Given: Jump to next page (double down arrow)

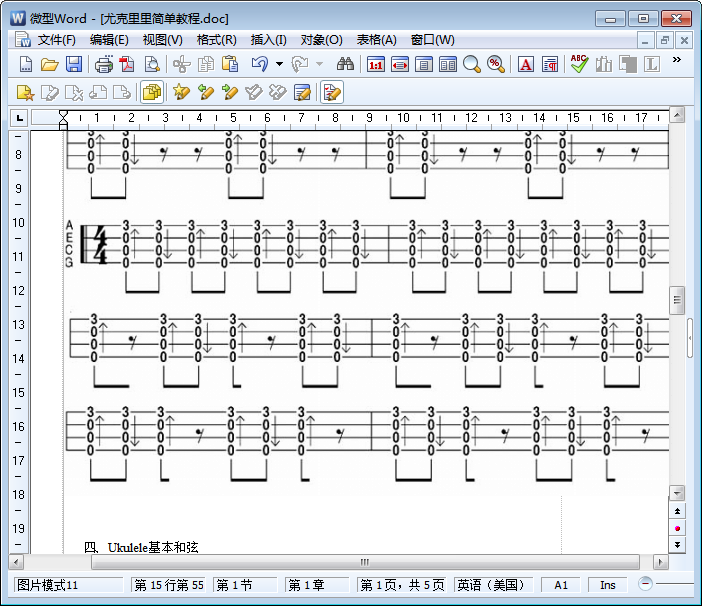Looking at the screenshot, I should pos(677,545).
